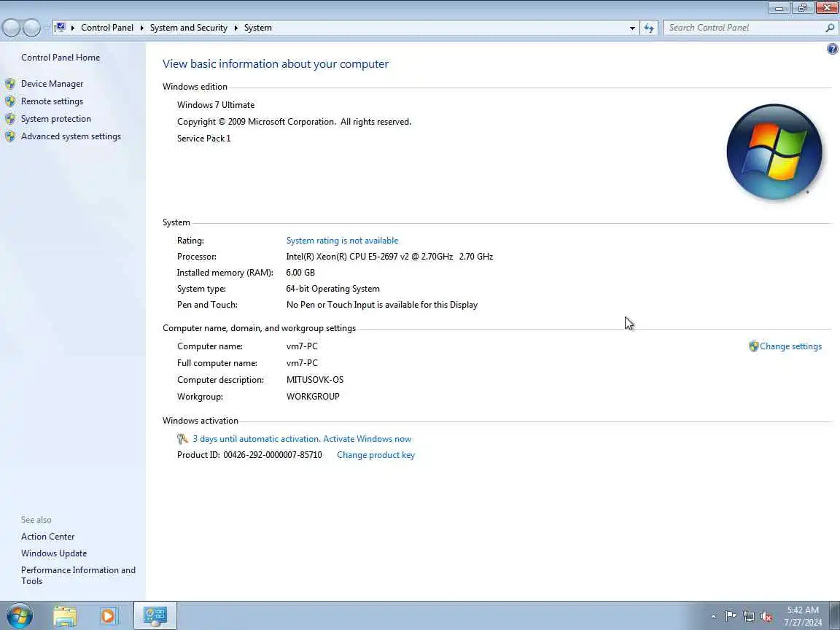Click the 6.00 GB installed memory value

pos(300,273)
